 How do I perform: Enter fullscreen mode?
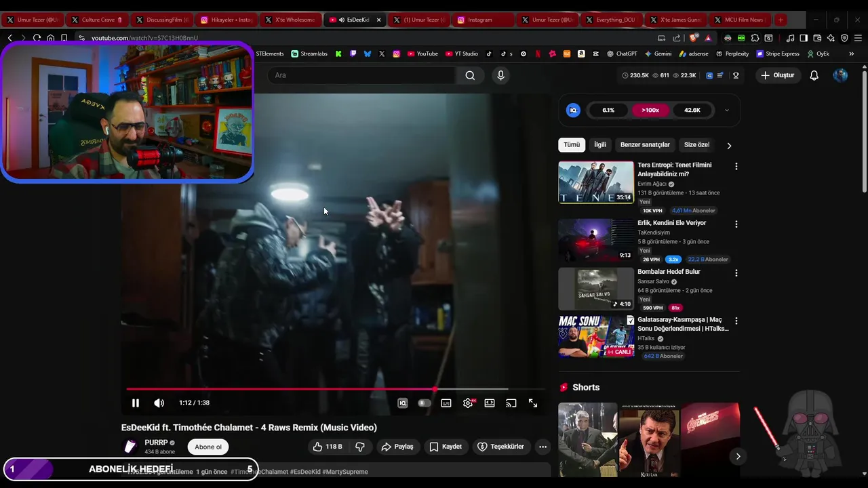[x=533, y=403]
